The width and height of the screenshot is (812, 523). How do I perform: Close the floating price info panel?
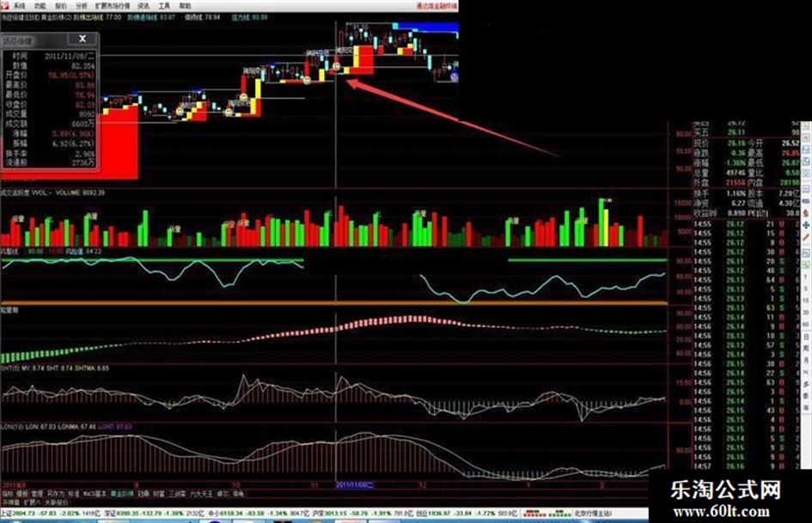[x=82, y=39]
